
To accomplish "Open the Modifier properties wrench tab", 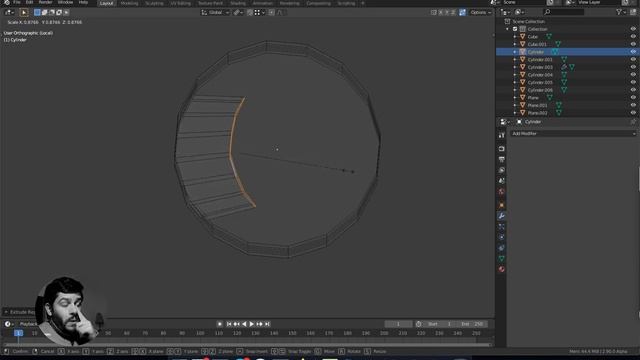I will [x=502, y=216].
